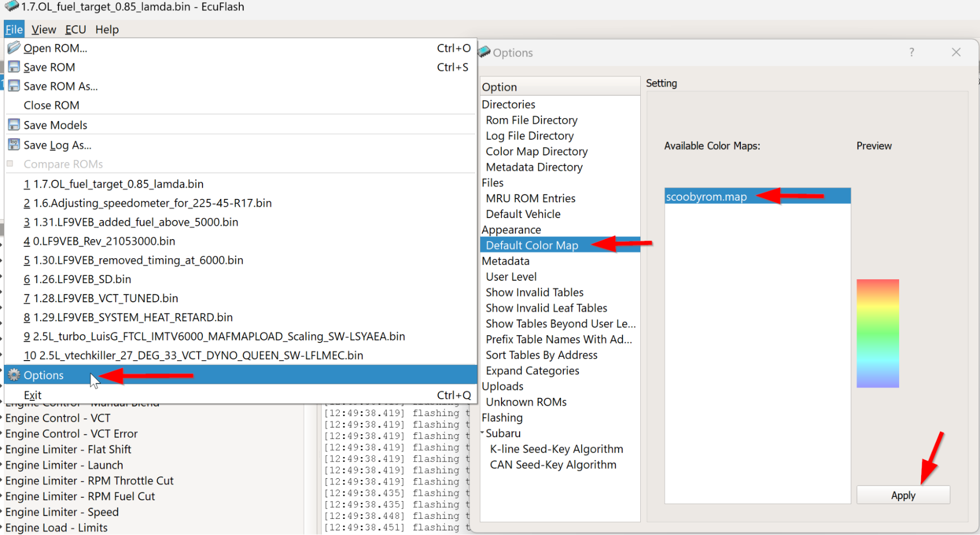Open the File menu
Viewport: 980px width, 535px height.
(x=14, y=29)
